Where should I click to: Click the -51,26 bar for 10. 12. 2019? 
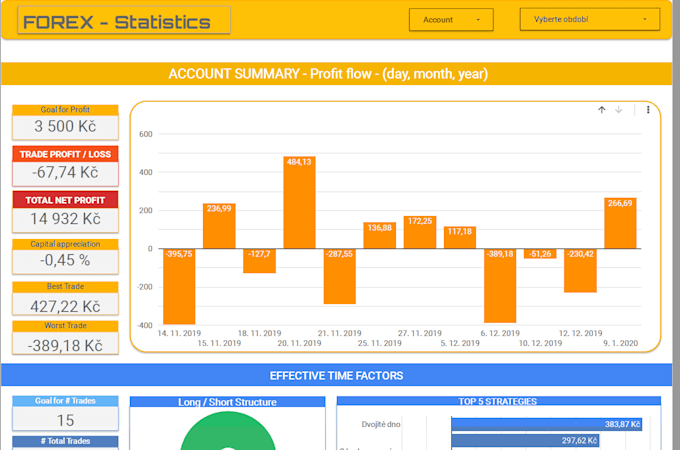[540, 254]
